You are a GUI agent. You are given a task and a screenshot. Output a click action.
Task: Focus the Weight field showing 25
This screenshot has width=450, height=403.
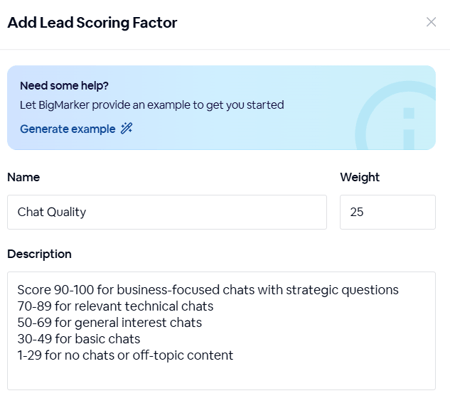(x=388, y=212)
